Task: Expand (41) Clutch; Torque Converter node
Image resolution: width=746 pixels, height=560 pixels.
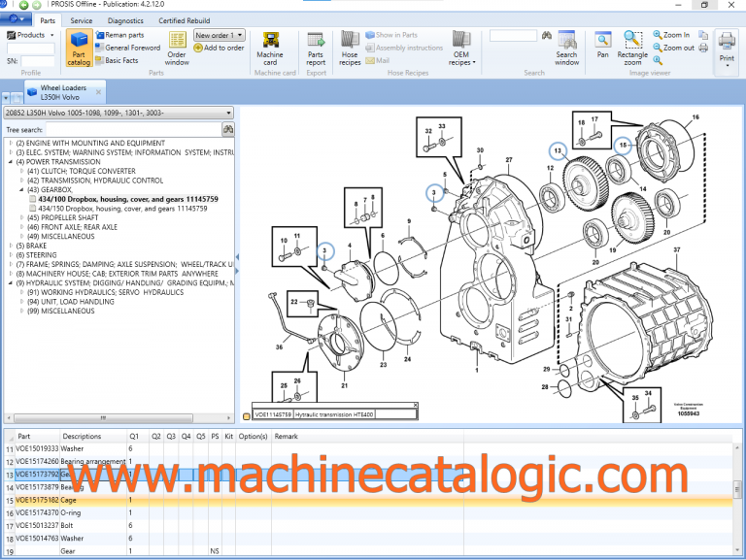Action: click(x=22, y=171)
